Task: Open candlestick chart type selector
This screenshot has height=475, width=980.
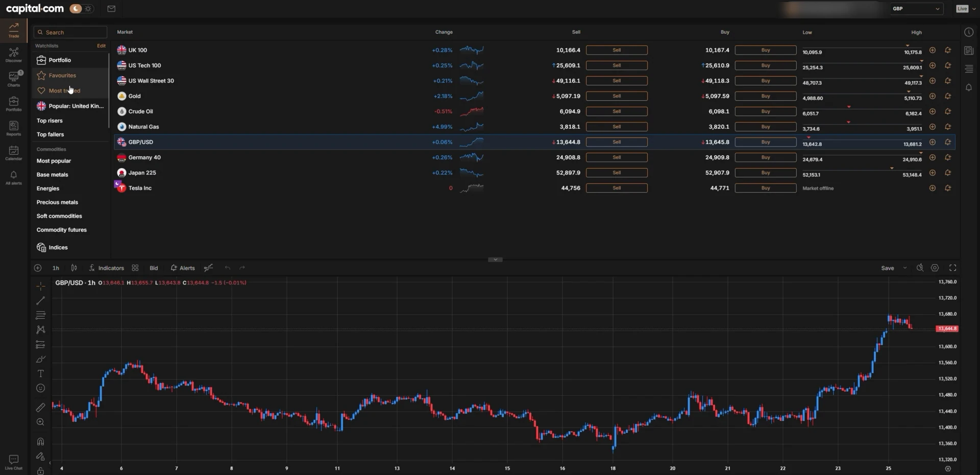Action: coord(74,268)
